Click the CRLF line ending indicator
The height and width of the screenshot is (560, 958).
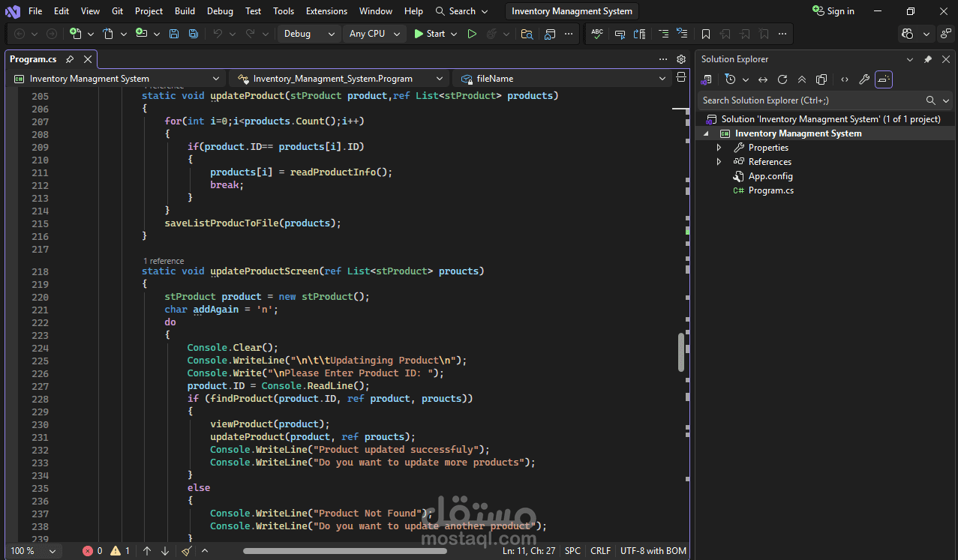coord(600,551)
